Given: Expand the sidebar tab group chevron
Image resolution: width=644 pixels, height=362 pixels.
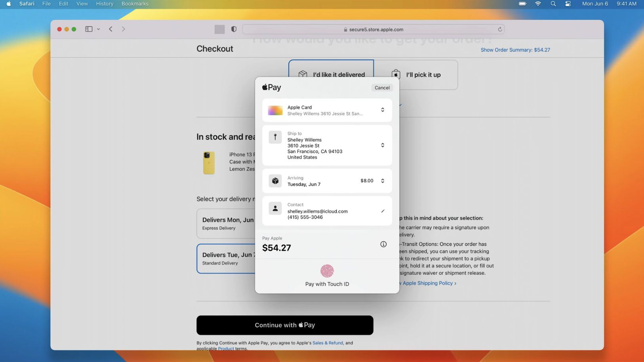Looking at the screenshot, I should (98, 29).
